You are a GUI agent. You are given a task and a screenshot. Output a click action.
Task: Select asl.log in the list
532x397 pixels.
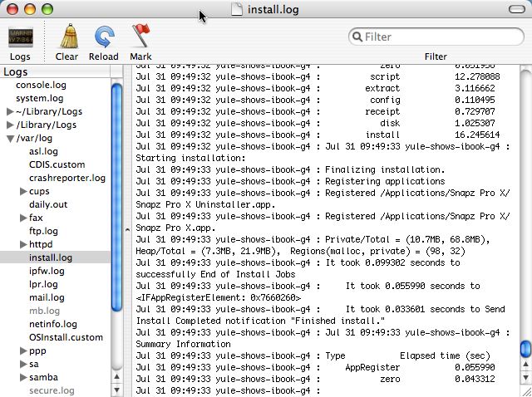tap(43, 151)
